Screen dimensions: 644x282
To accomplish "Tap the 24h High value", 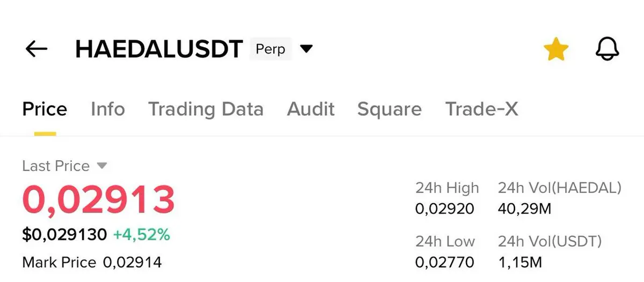I will 444,209.
